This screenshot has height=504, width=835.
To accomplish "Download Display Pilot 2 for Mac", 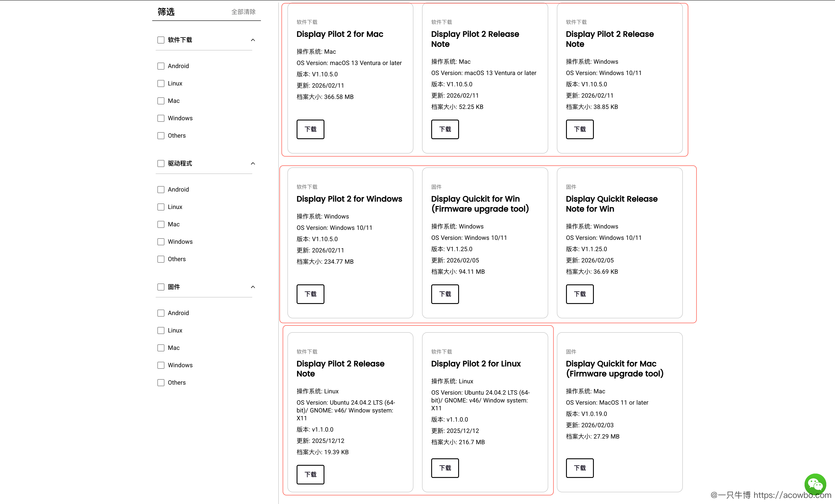I will click(x=310, y=129).
